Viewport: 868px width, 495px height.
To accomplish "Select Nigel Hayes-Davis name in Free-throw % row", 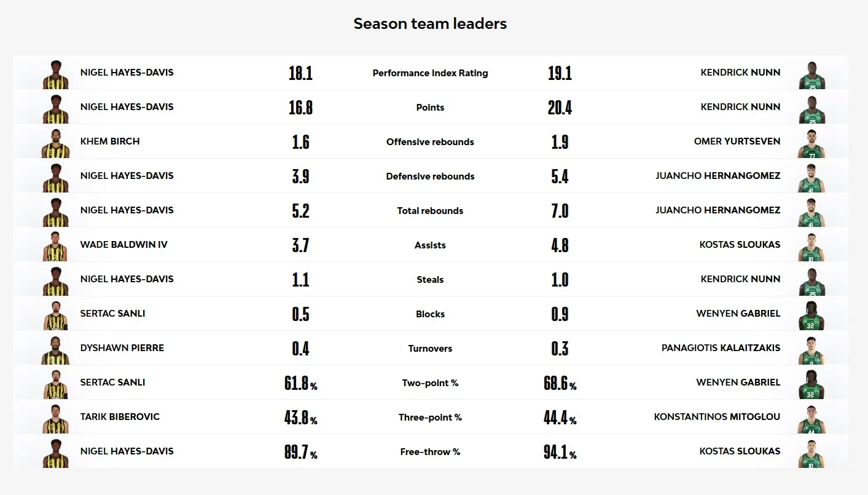I will (x=127, y=451).
